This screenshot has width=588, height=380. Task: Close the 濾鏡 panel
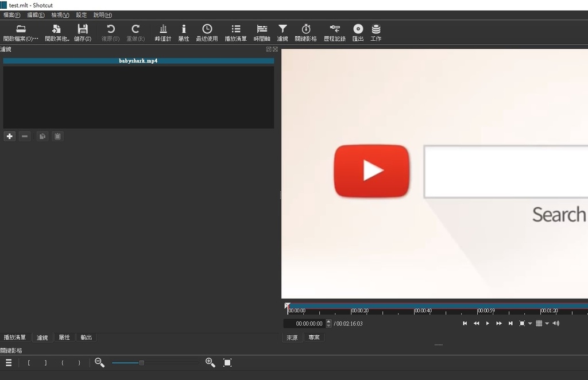click(275, 49)
